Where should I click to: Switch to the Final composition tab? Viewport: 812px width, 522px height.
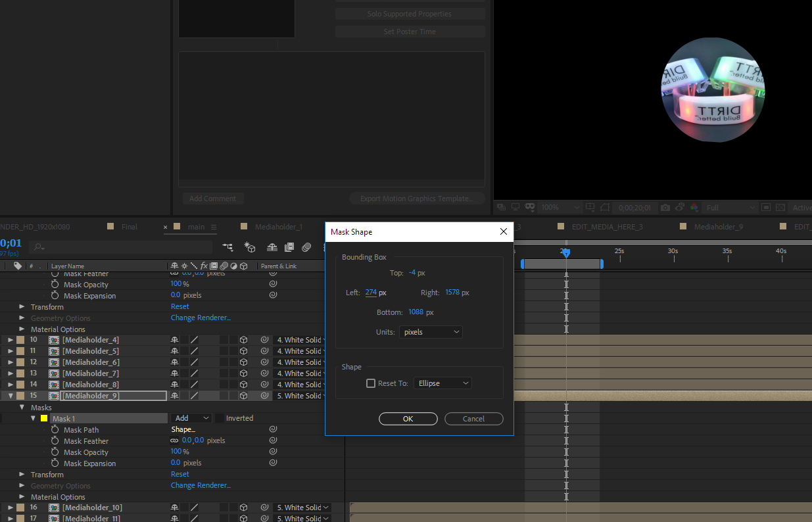130,227
